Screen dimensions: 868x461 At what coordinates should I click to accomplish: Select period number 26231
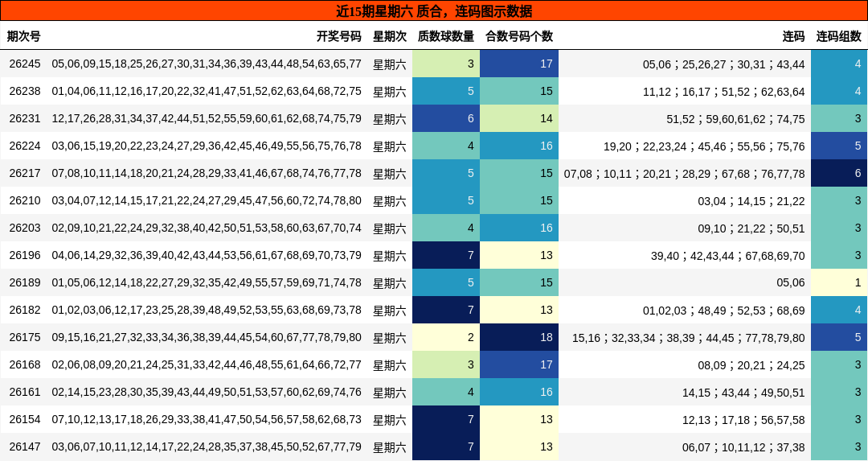[x=25, y=118]
